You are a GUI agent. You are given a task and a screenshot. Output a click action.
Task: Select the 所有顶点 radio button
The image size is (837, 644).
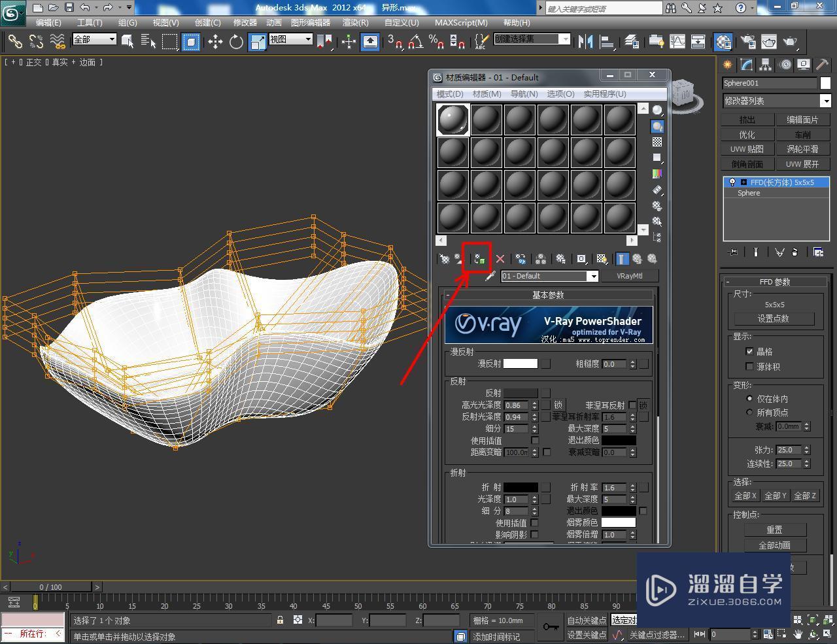click(x=749, y=412)
